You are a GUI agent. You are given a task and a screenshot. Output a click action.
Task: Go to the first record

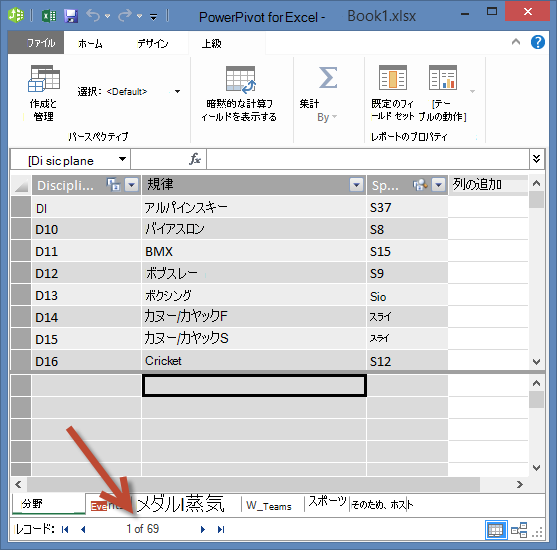coord(65,529)
